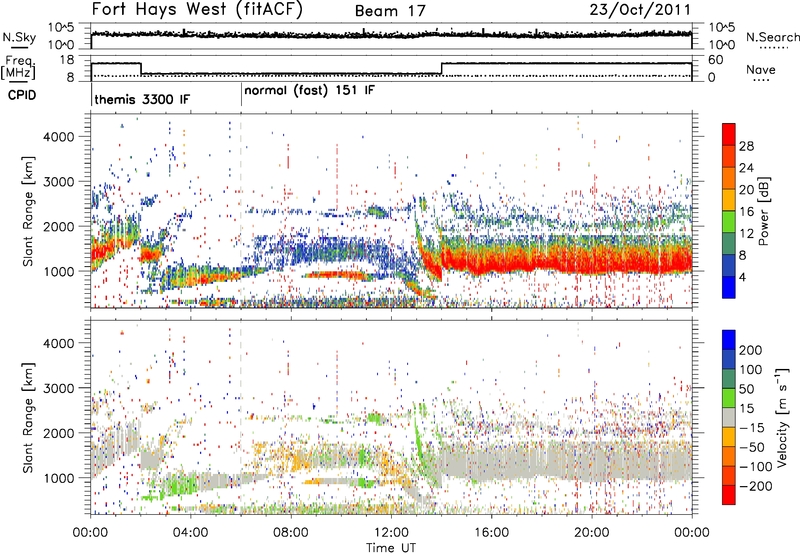
Task: Click the 'Fort Hays West (fitACF)' title
Action: coord(197,9)
